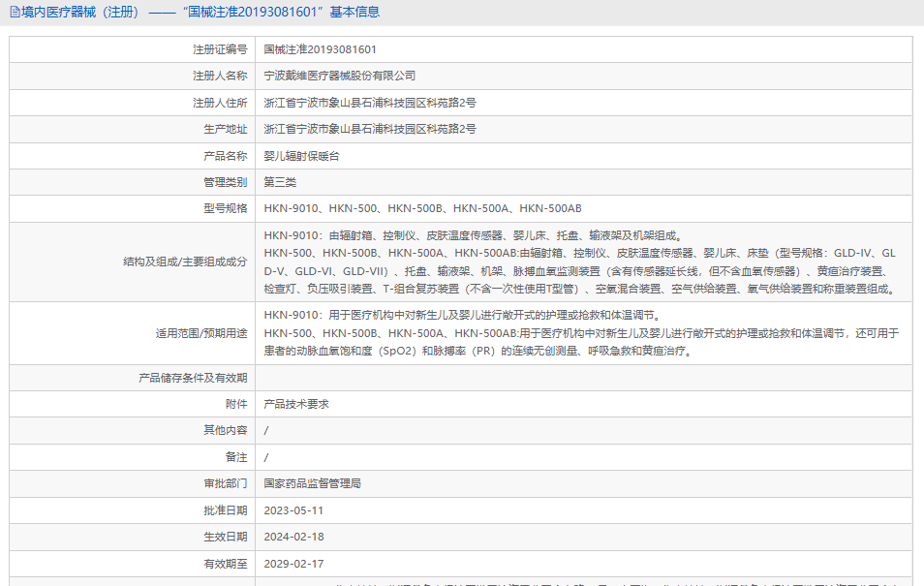Select 宁波戴维医疗器械股份有限公司 company name
The width and height of the screenshot is (924, 586).
[x=339, y=77]
